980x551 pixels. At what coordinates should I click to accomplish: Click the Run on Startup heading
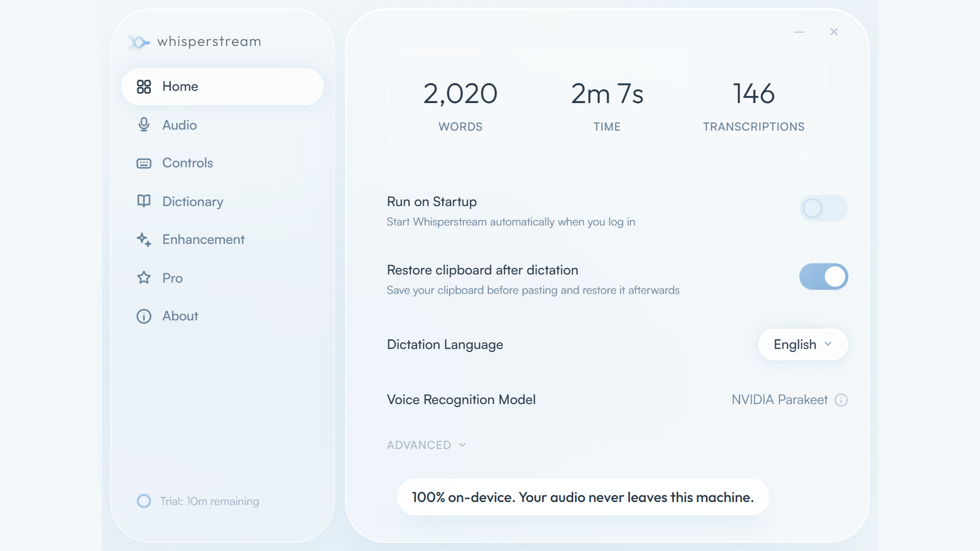[432, 202]
